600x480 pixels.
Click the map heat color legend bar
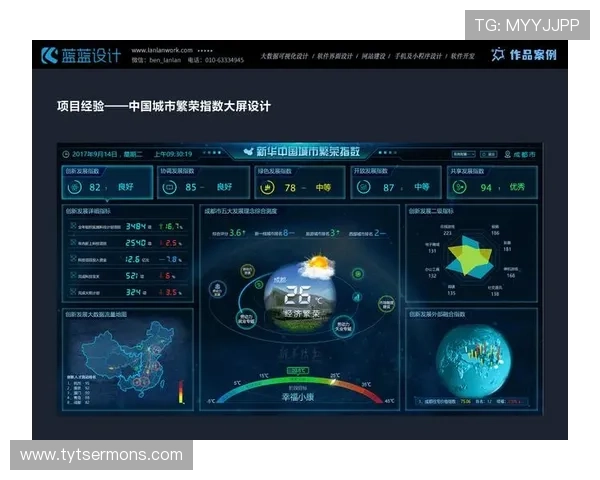coord(181,392)
